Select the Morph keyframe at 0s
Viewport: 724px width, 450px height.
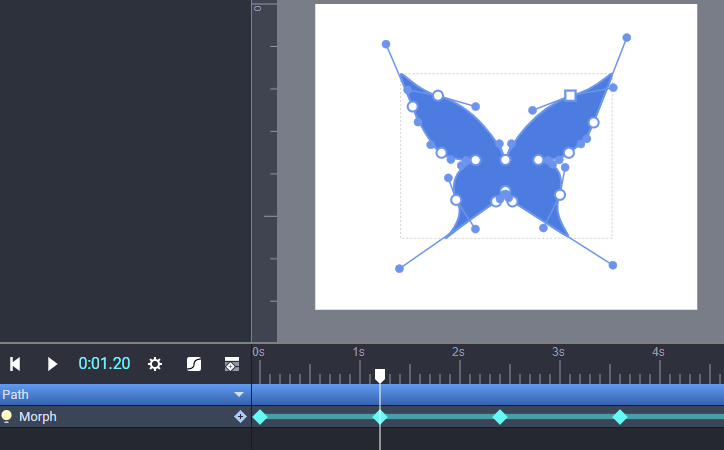[x=260, y=417]
